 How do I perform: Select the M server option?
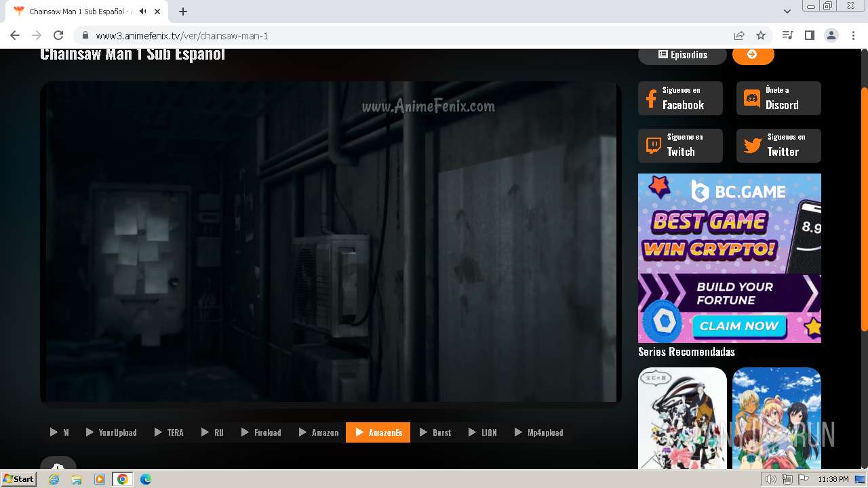[x=60, y=432]
